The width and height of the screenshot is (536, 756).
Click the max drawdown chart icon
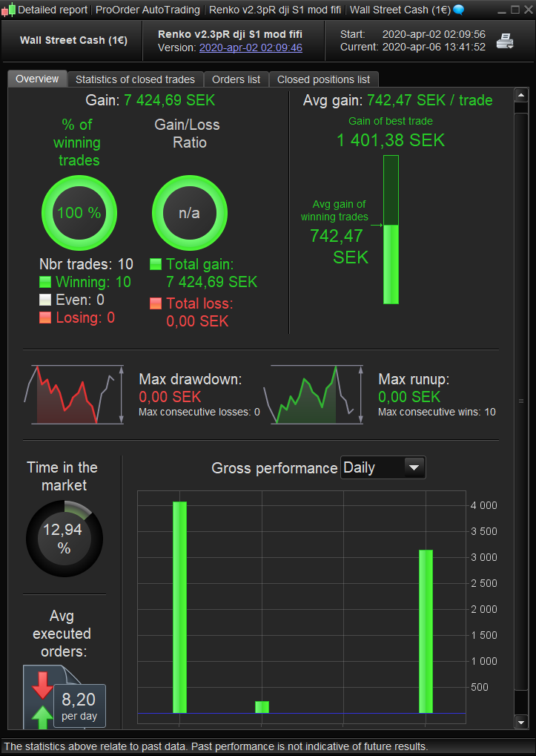tap(77, 394)
